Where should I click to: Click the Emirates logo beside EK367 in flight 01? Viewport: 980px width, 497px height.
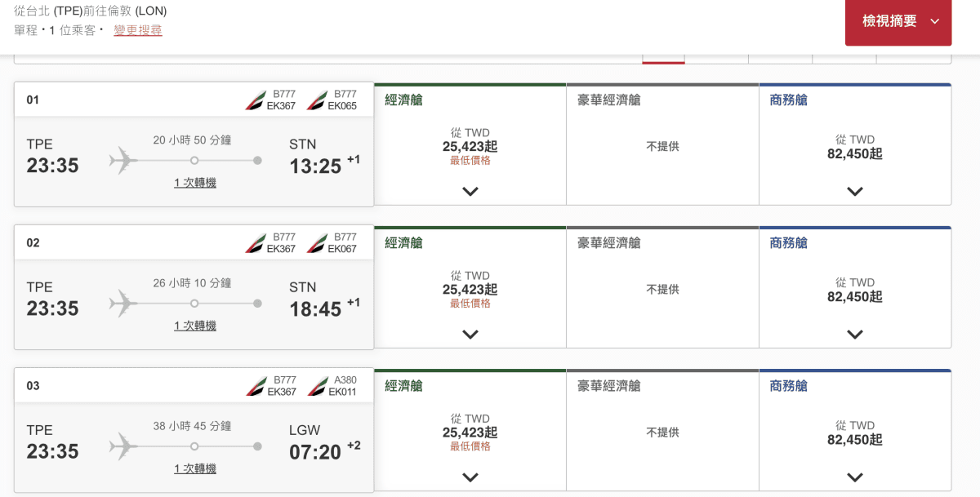pos(256,100)
